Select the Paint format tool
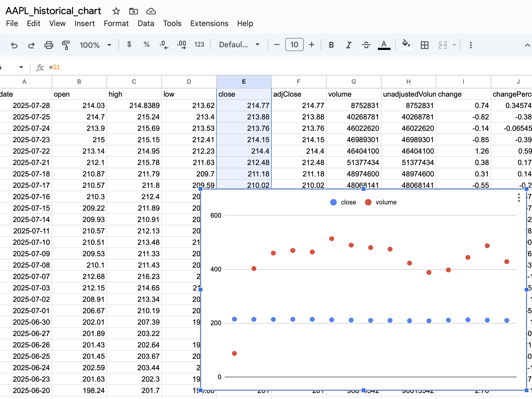 point(66,45)
